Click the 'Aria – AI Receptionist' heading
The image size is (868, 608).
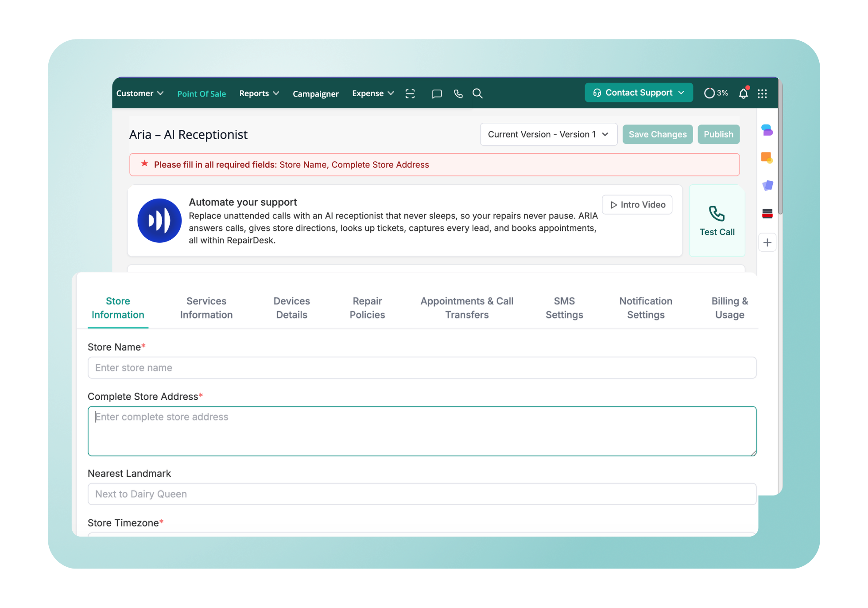click(x=188, y=134)
